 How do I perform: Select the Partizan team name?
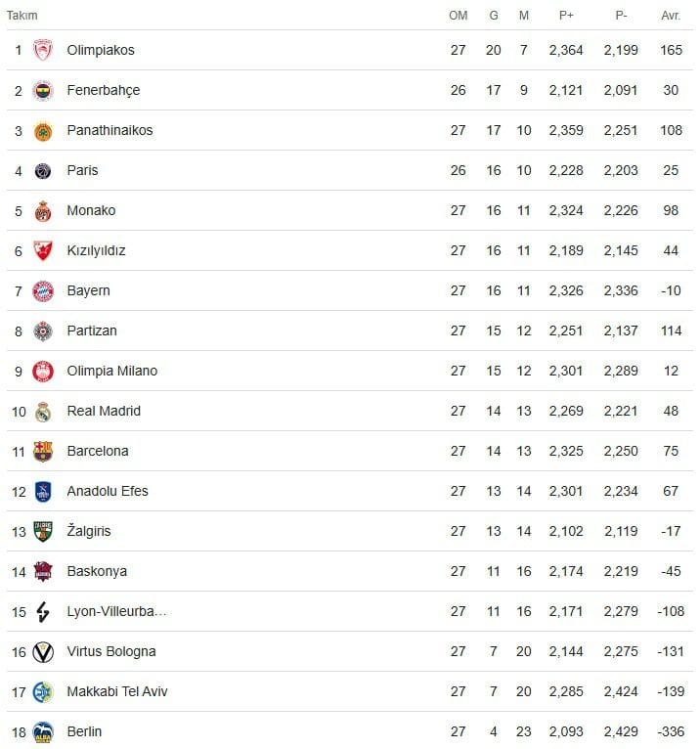click(92, 330)
